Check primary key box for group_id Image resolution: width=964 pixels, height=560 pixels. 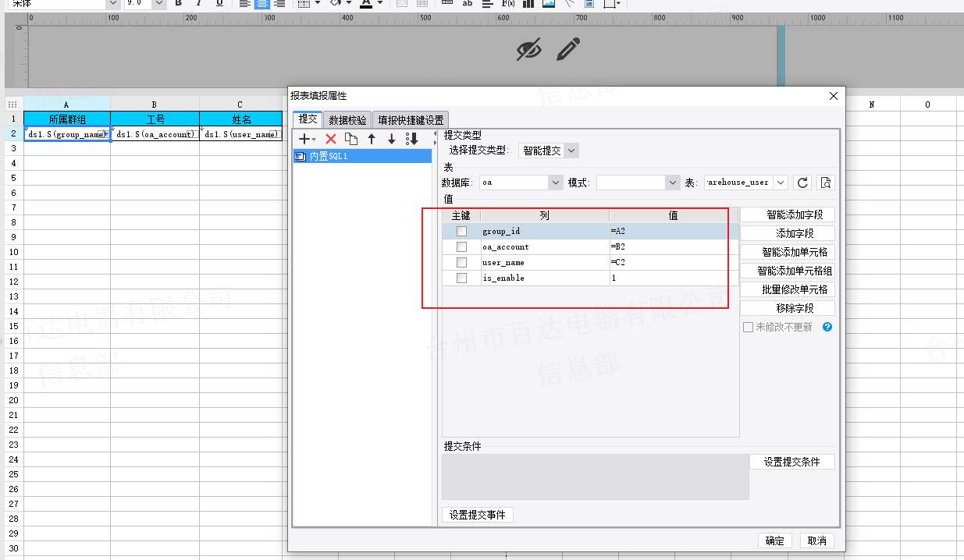pyautogui.click(x=461, y=232)
